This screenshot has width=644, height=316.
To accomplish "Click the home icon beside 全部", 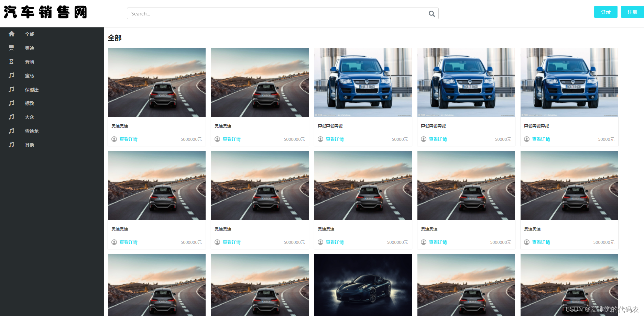I will pos(11,34).
